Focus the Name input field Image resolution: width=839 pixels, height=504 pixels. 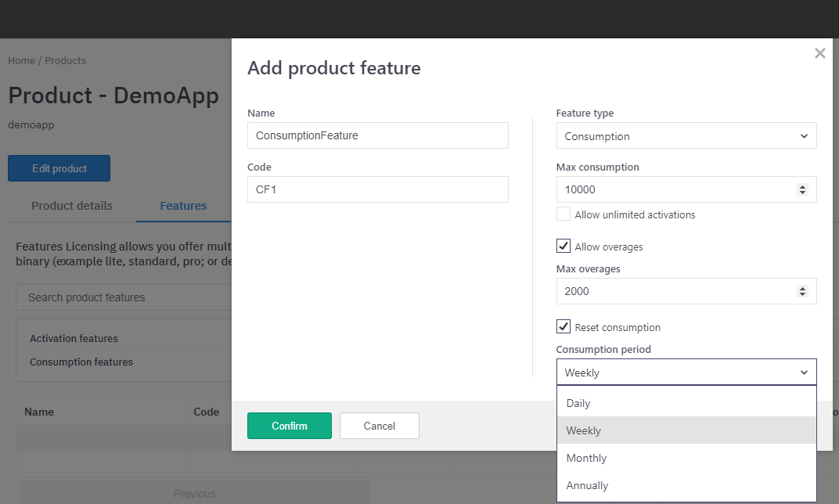pos(377,135)
